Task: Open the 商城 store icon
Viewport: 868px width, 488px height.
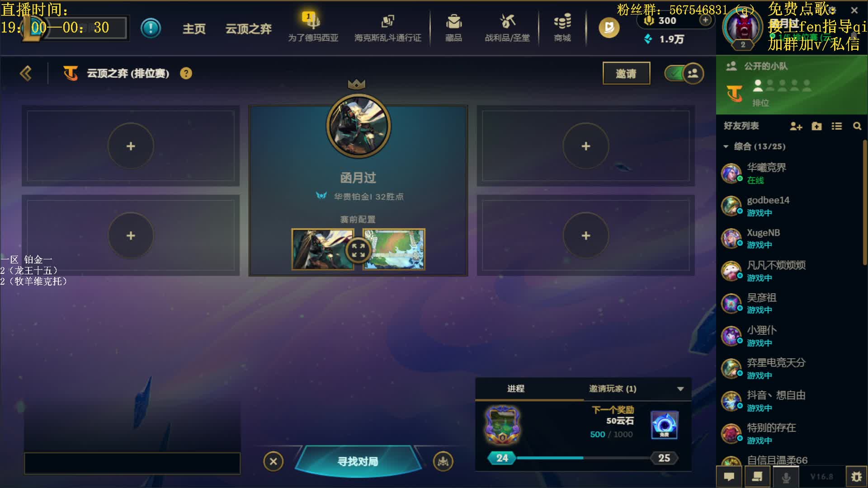Action: pos(562,27)
